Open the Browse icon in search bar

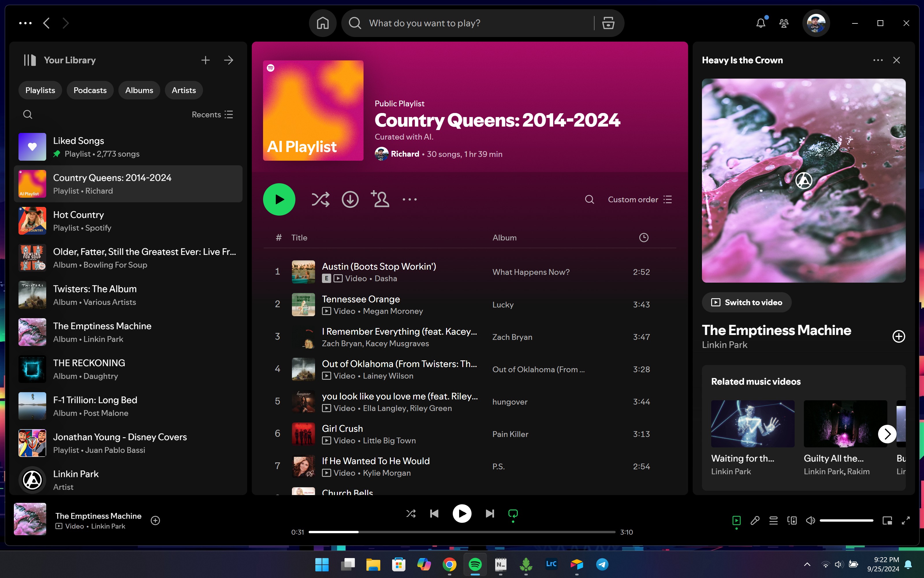click(608, 23)
